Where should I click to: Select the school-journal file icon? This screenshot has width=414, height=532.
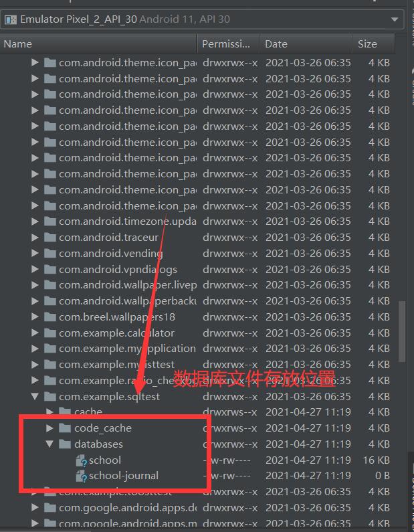coord(82,476)
